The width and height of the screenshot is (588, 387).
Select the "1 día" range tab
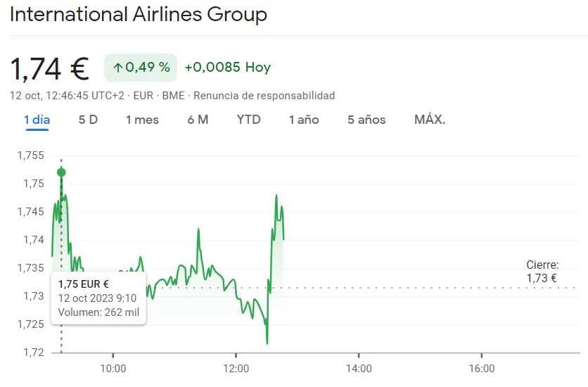tap(37, 120)
